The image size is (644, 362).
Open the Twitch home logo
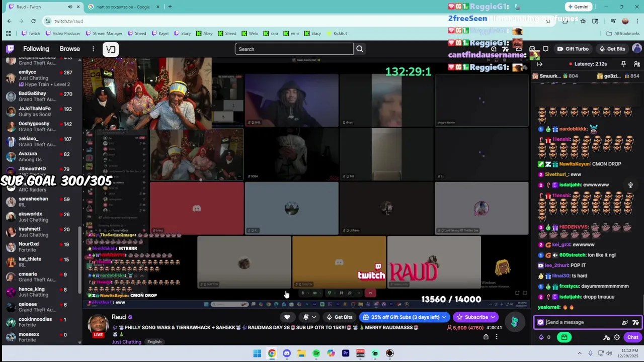pos(10,49)
